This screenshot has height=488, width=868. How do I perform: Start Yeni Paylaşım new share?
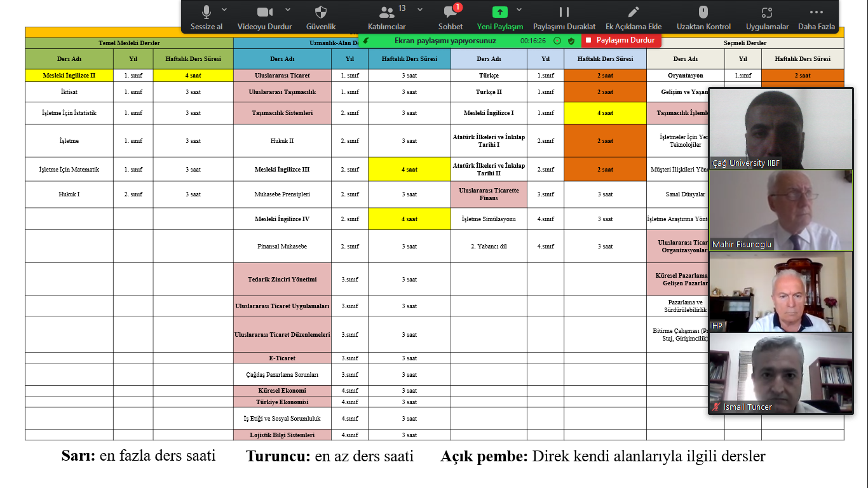pyautogui.click(x=500, y=17)
